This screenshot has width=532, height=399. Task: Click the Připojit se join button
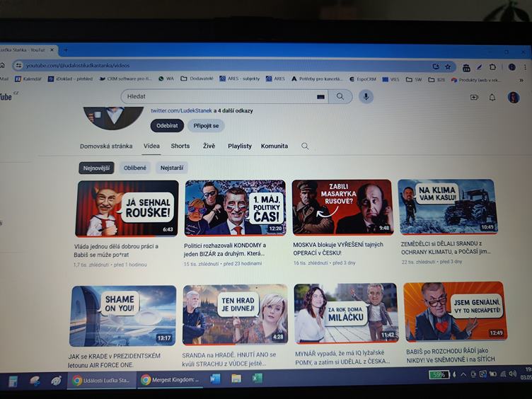[206, 125]
